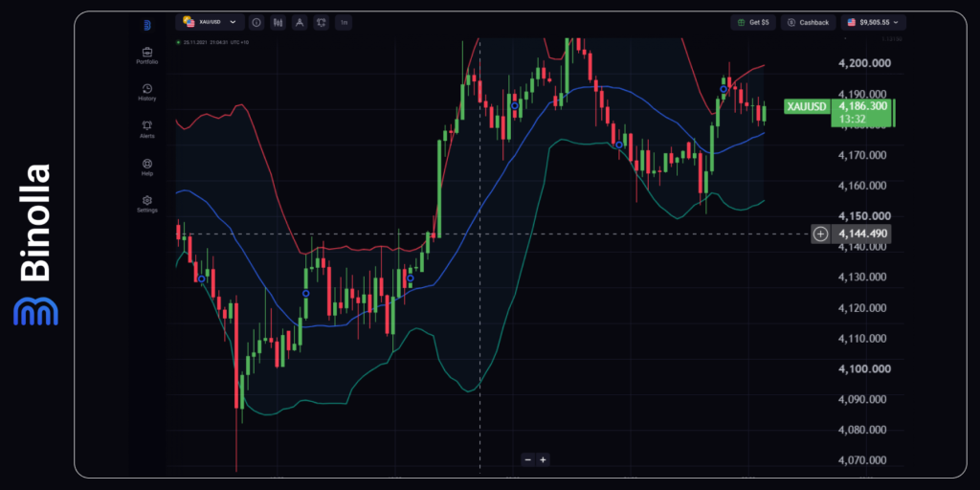Click the 4,160.000 price axis label
The image size is (980, 490).
[862, 186]
